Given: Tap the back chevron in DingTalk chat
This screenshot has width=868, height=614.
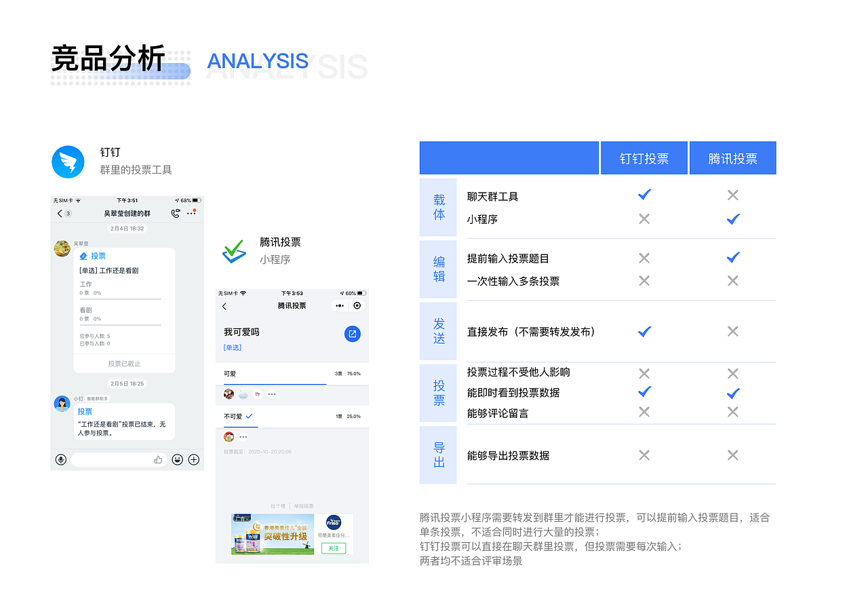Looking at the screenshot, I should pyautogui.click(x=60, y=214).
